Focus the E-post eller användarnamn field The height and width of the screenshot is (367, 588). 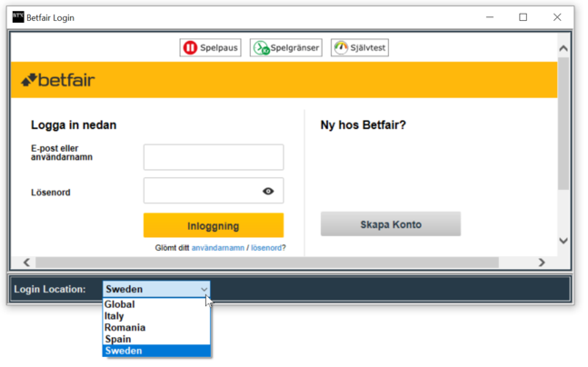(214, 157)
